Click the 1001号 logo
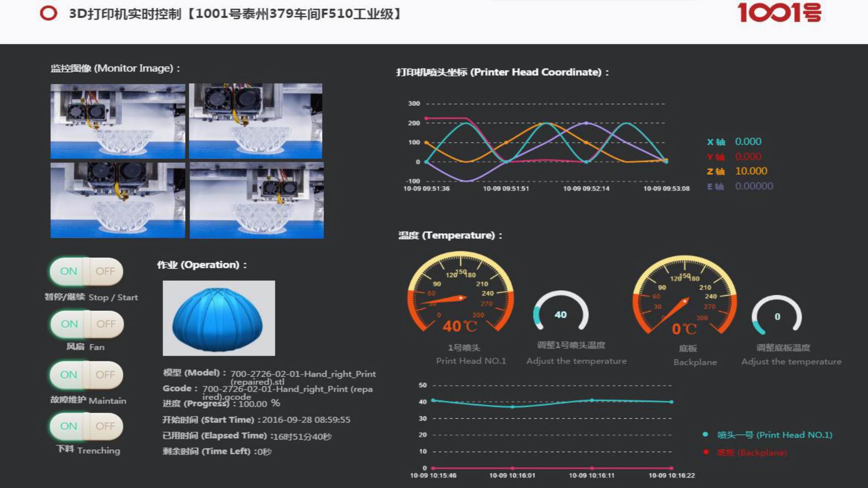 [779, 12]
